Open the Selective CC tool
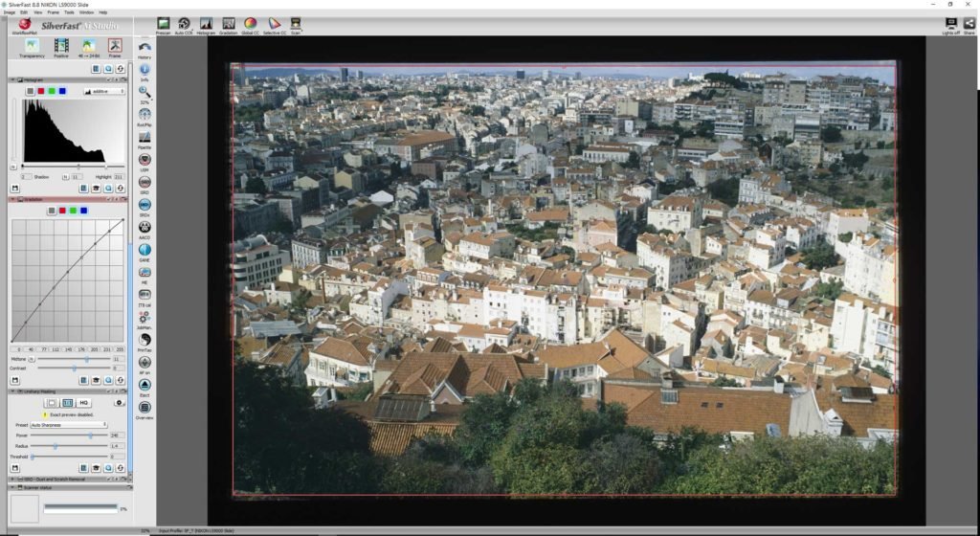 [274, 24]
